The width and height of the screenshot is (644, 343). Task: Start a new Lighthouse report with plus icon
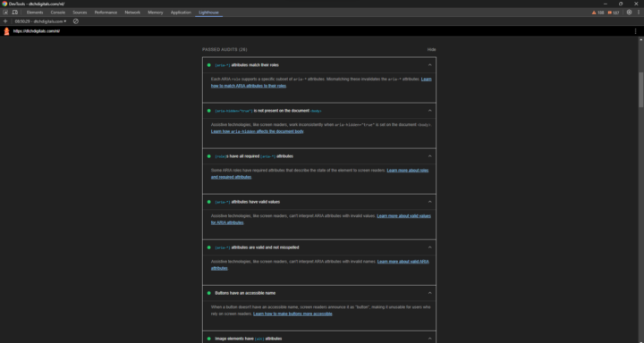[x=5, y=21]
